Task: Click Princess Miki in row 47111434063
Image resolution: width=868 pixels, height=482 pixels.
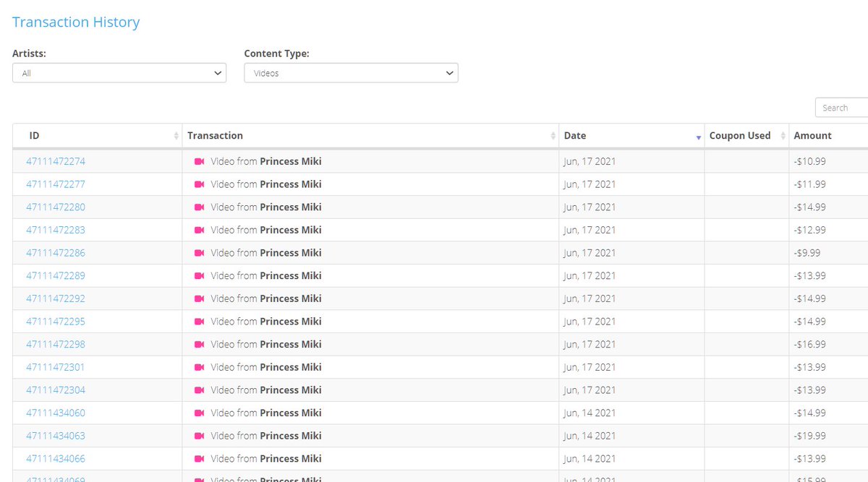Action: (291, 436)
